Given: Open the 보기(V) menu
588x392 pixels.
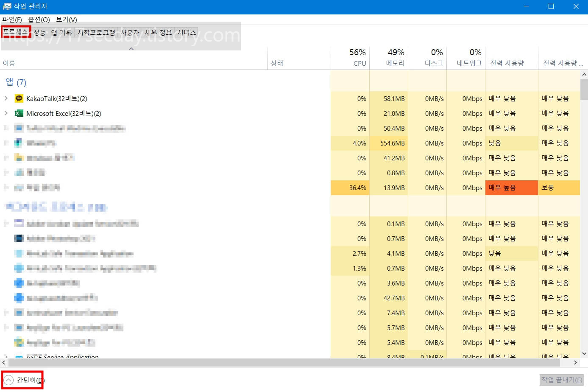Looking at the screenshot, I should click(67, 20).
